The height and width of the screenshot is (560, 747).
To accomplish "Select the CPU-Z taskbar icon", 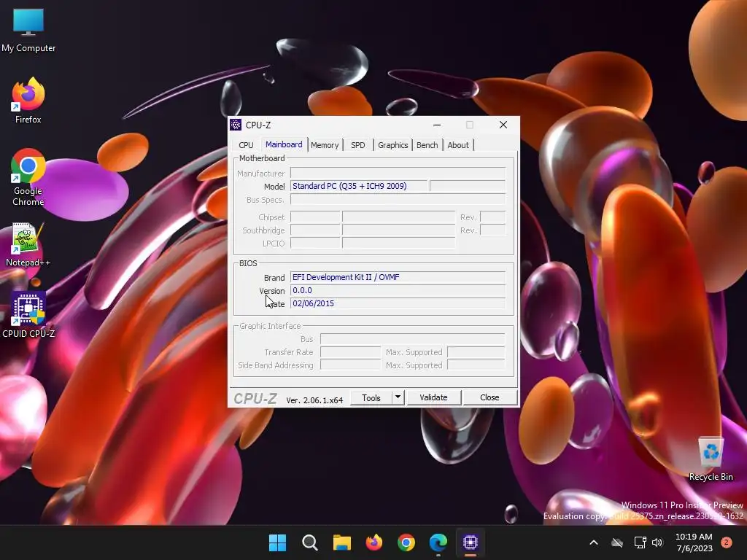I will point(471,542).
